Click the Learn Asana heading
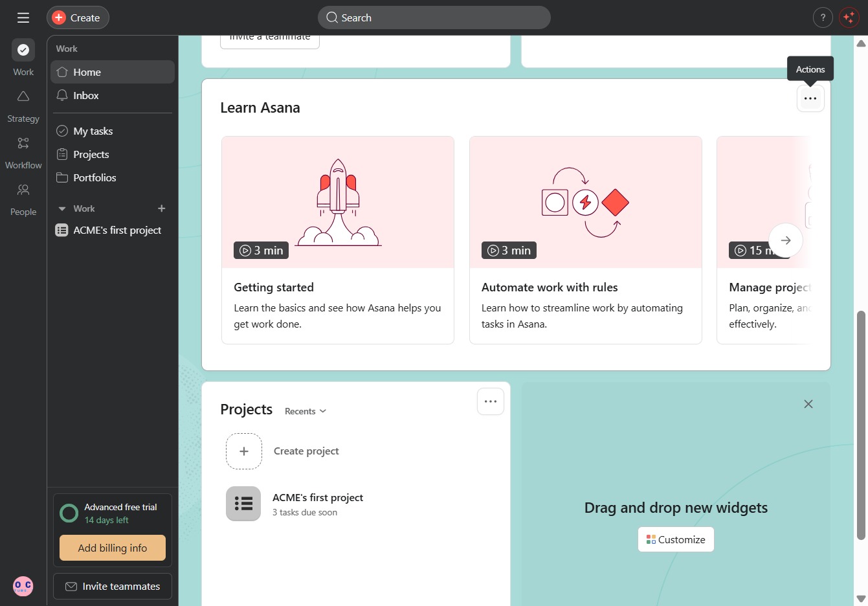This screenshot has width=868, height=606. click(x=260, y=107)
